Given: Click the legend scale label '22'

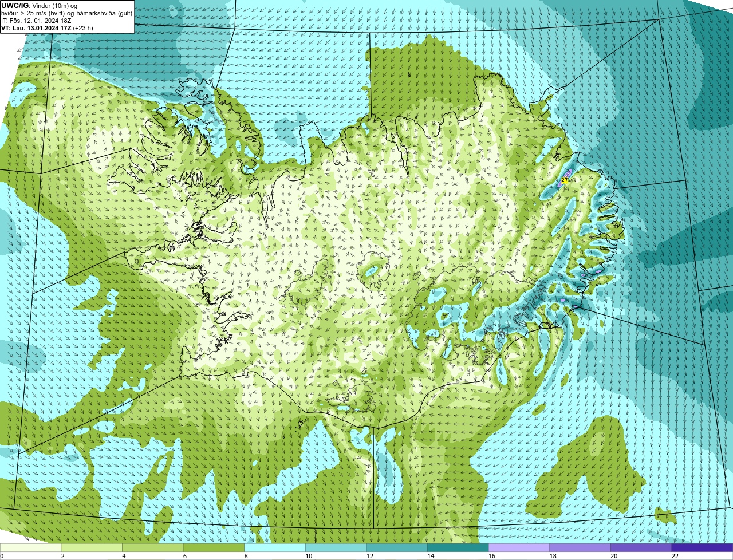Looking at the screenshot, I should (x=675, y=556).
